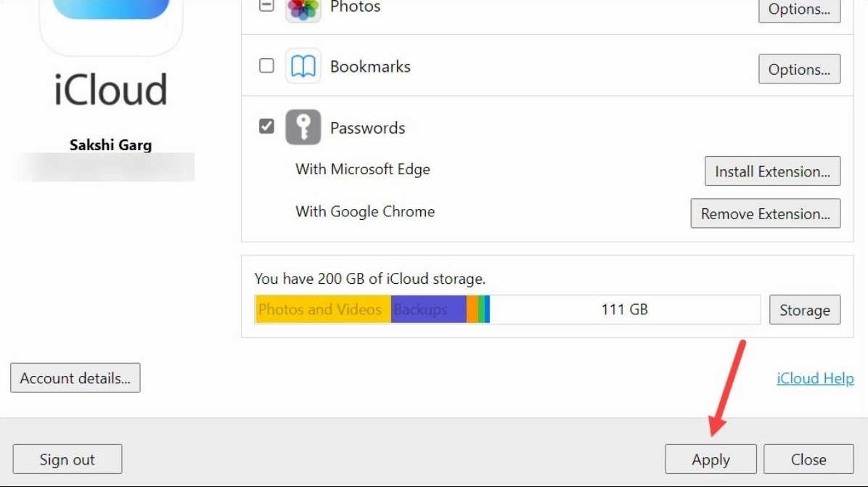Screen dimensions: 868x487
Task: Open Options for Photos
Action: click(x=799, y=9)
